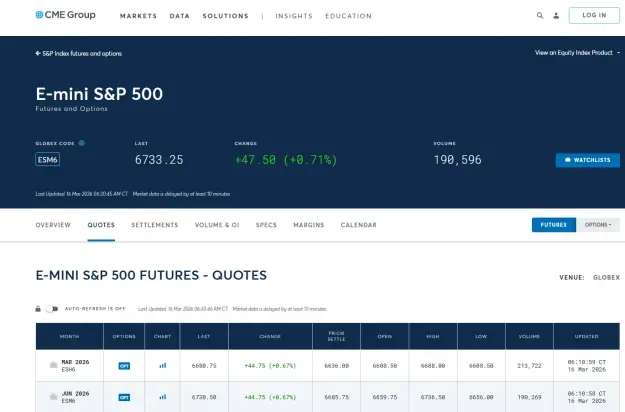Click JUN 2026 prior settle 6685.75
The width and height of the screenshot is (625, 412).
point(336,397)
